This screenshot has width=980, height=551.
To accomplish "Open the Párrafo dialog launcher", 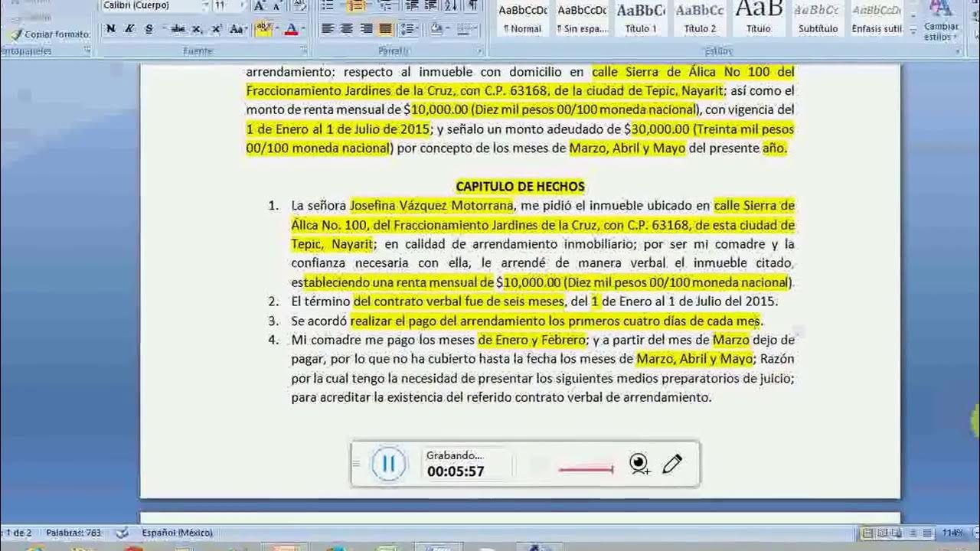I will coord(480,51).
